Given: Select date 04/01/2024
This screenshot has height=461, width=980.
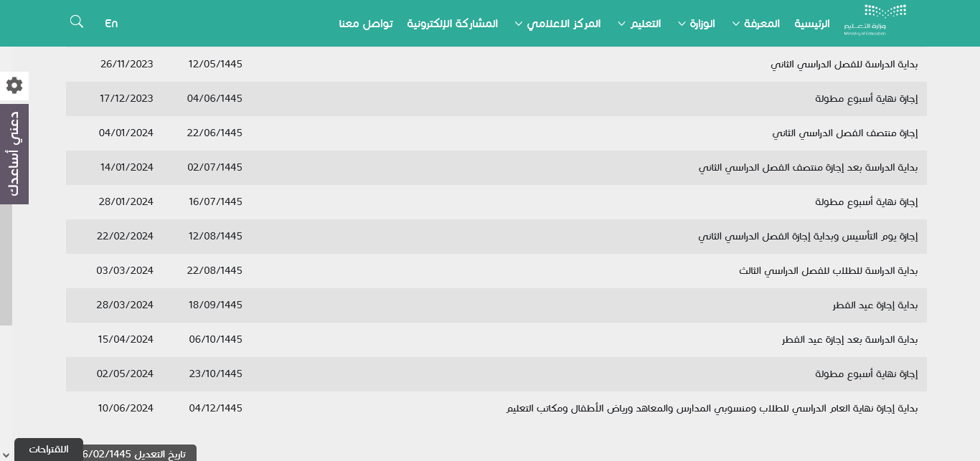Looking at the screenshot, I should (x=126, y=133).
